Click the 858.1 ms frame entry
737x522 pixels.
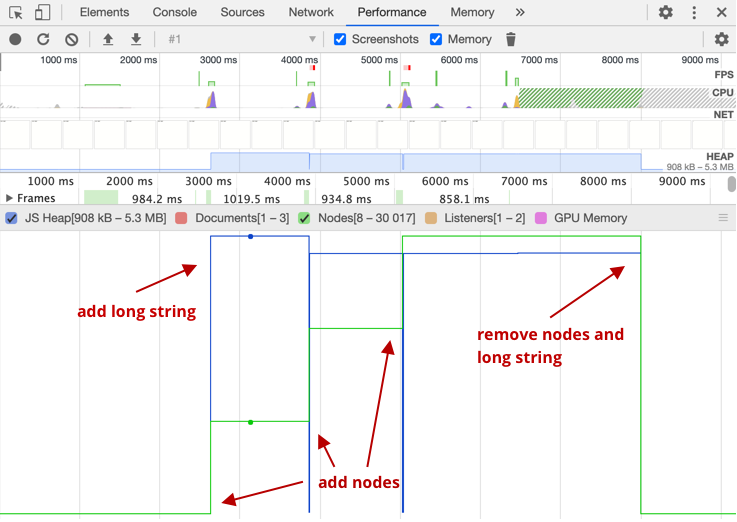click(x=464, y=199)
